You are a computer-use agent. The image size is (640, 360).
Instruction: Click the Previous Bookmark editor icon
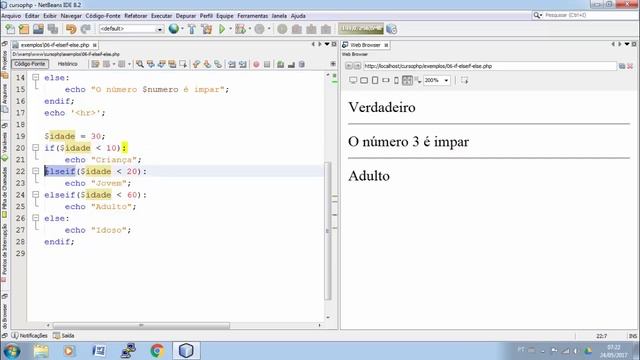coord(196,64)
